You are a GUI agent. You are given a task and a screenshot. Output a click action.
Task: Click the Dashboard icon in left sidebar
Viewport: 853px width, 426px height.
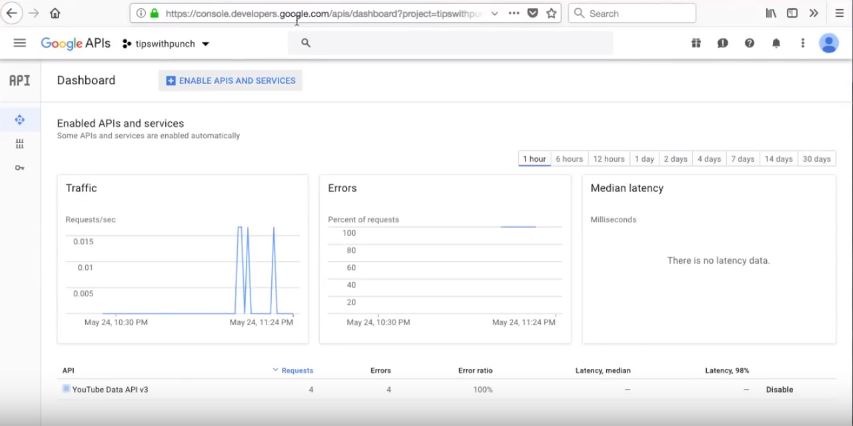[19, 120]
